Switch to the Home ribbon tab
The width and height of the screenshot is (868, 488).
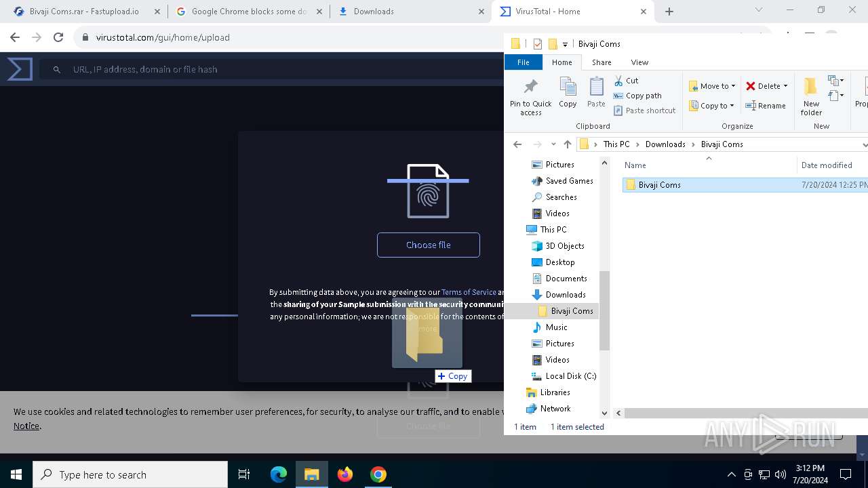(x=561, y=62)
